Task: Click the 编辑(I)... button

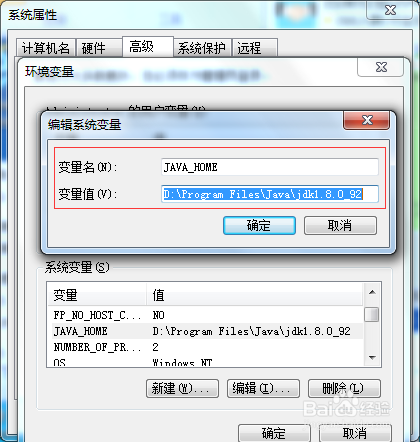Action: [x=263, y=388]
